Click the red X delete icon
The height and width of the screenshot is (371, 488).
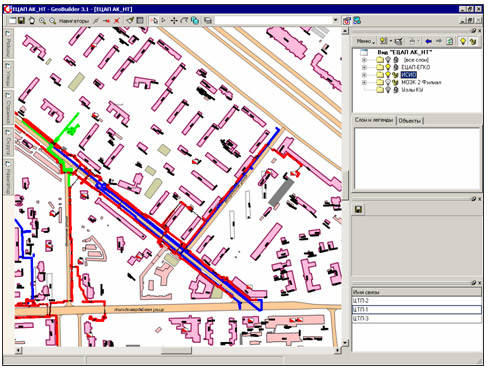coord(117,21)
